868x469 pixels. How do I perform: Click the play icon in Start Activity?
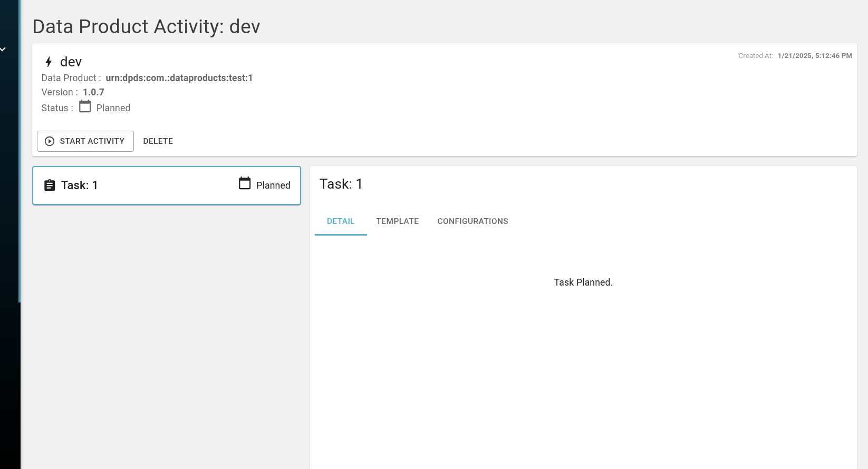coord(50,141)
